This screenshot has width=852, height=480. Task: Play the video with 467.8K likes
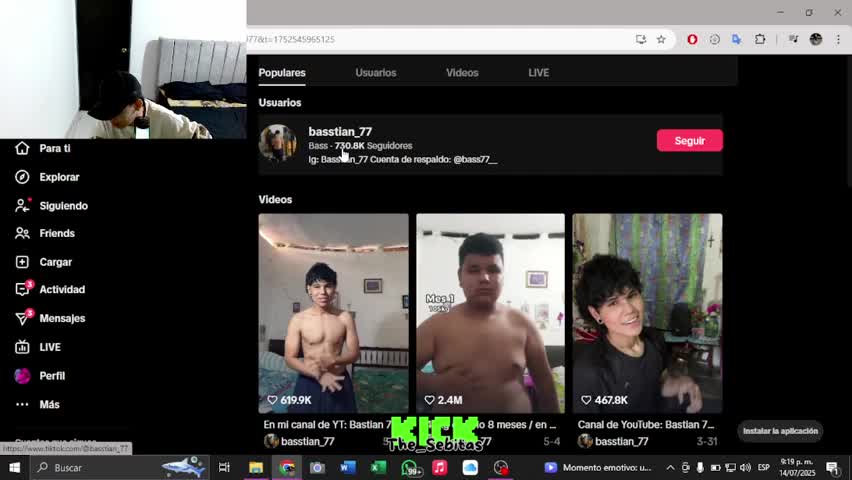[648, 313]
